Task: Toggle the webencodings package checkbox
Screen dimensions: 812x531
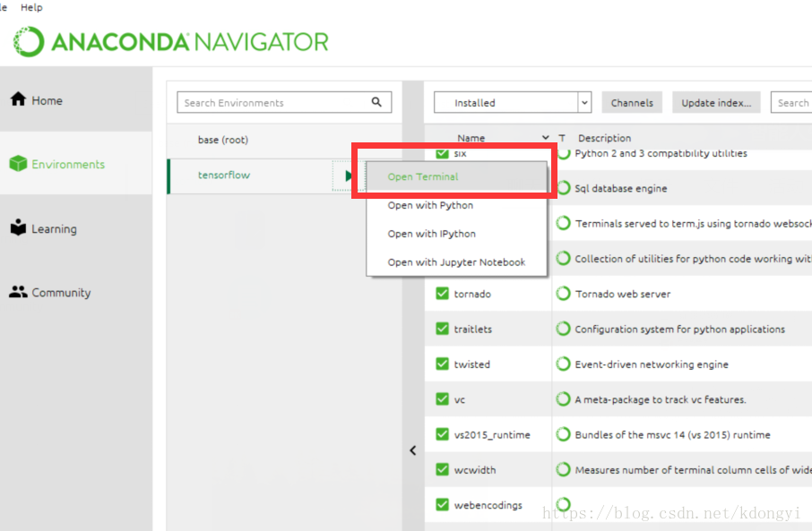Action: (442, 505)
